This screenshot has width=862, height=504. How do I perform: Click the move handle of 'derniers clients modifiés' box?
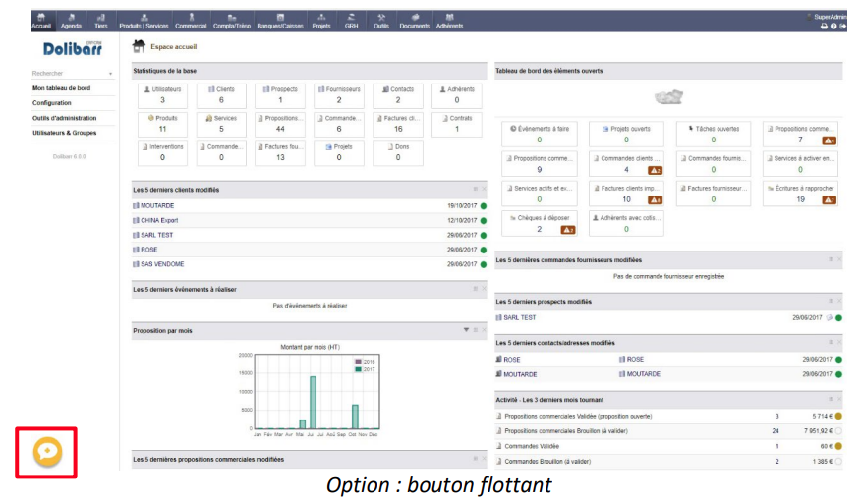[x=475, y=189]
